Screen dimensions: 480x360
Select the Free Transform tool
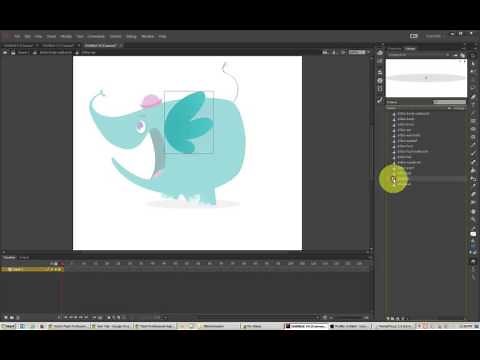[473, 71]
